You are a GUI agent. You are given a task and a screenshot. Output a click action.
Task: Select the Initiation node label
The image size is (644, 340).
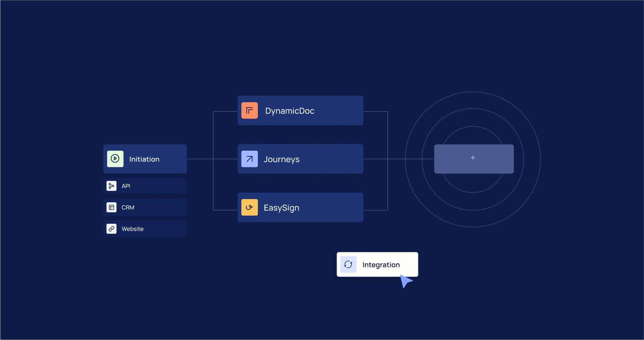coord(144,159)
